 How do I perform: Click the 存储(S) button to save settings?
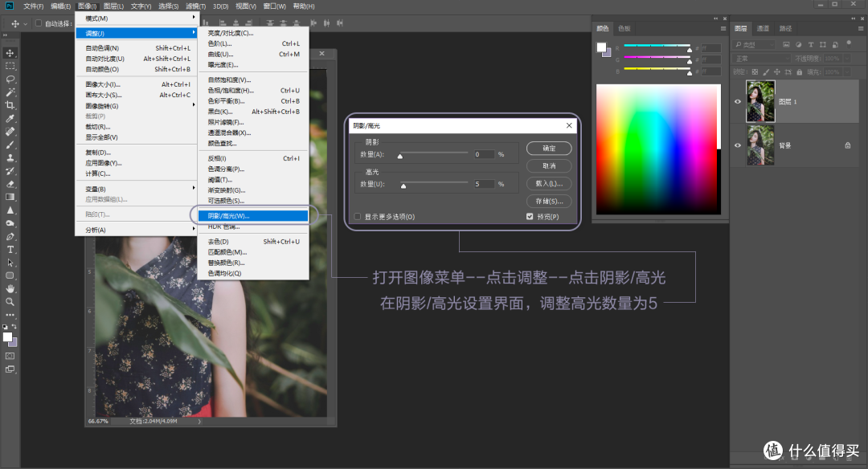548,201
